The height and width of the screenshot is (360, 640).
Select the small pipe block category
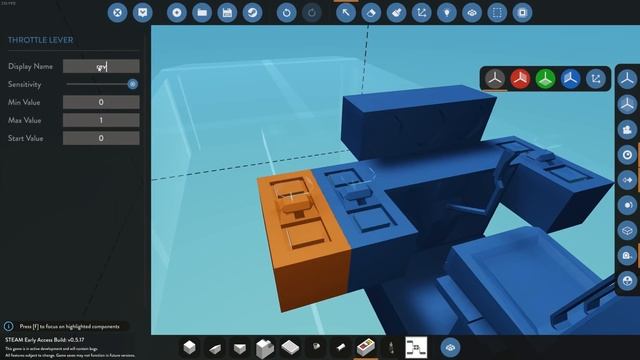point(316,347)
